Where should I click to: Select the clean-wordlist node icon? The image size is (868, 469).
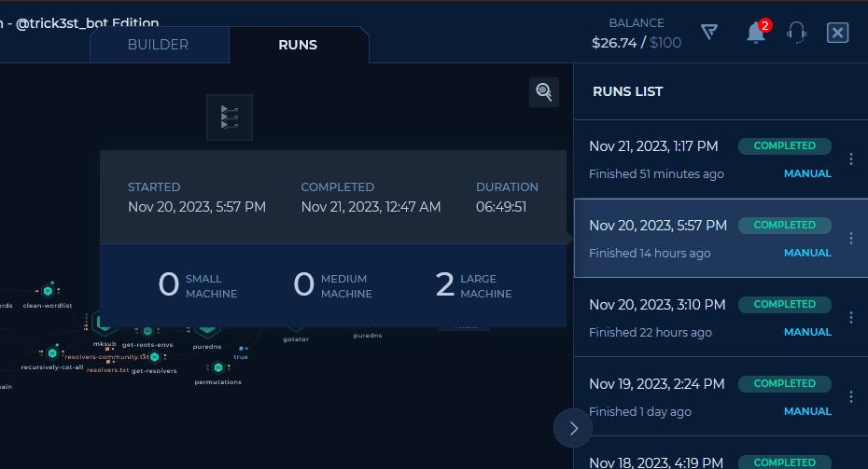pos(48,290)
